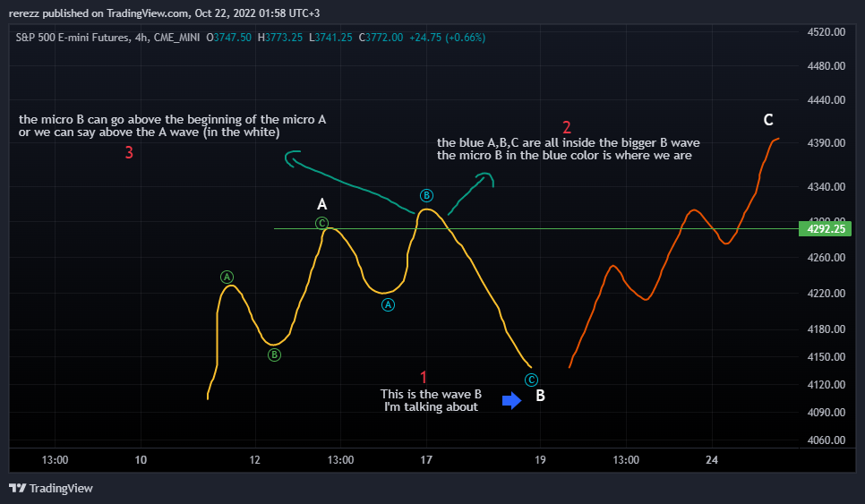Screen dimensions: 865x504
Task: Click the 4390.00 price axis label
Action: (x=826, y=143)
